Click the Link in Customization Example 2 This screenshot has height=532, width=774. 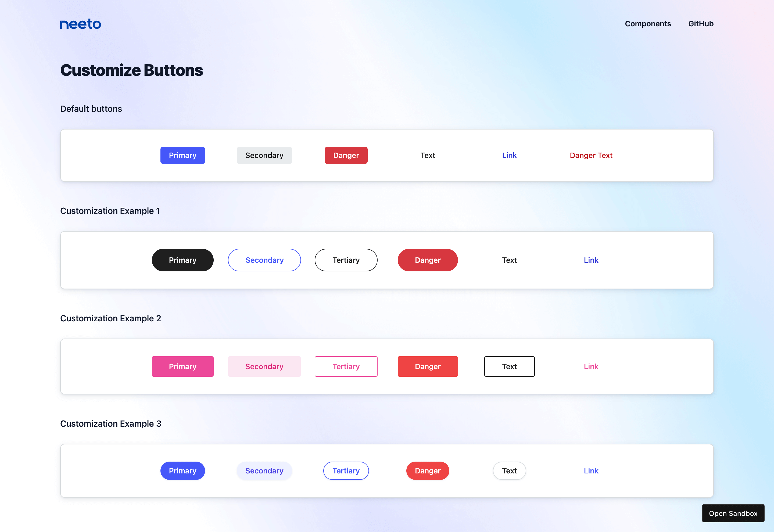pos(591,366)
